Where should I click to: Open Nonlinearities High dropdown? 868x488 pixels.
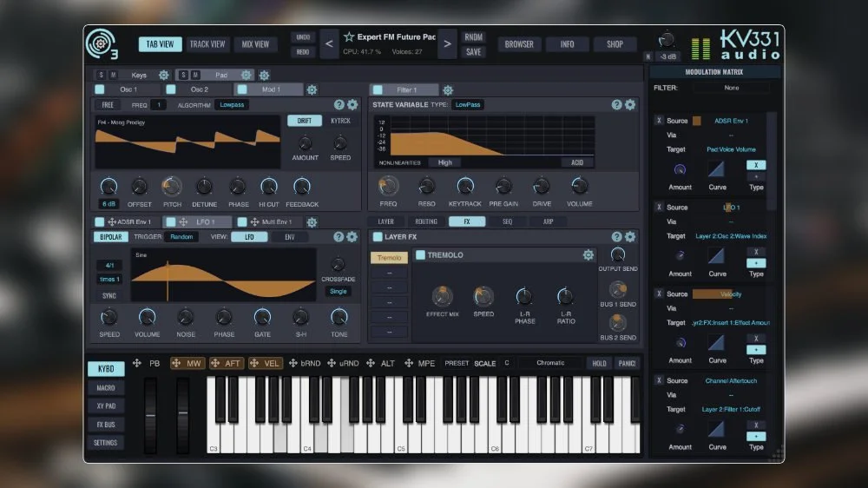click(x=445, y=162)
